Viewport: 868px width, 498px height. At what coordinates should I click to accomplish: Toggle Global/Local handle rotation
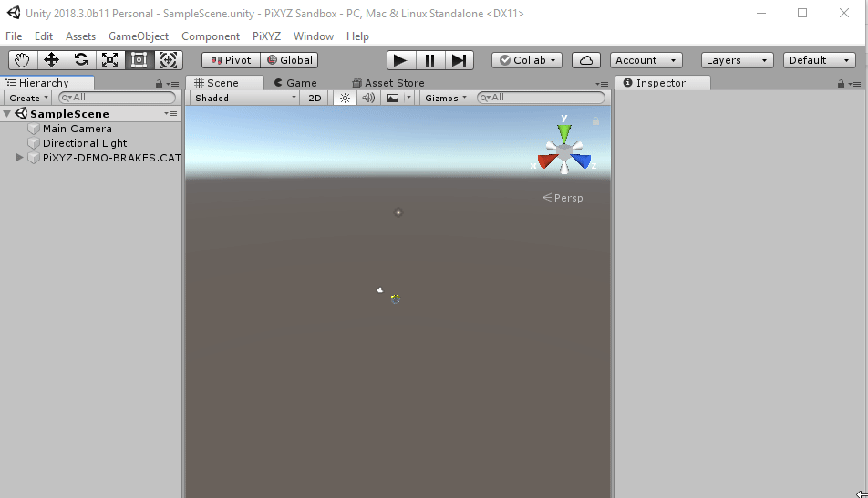(x=289, y=60)
